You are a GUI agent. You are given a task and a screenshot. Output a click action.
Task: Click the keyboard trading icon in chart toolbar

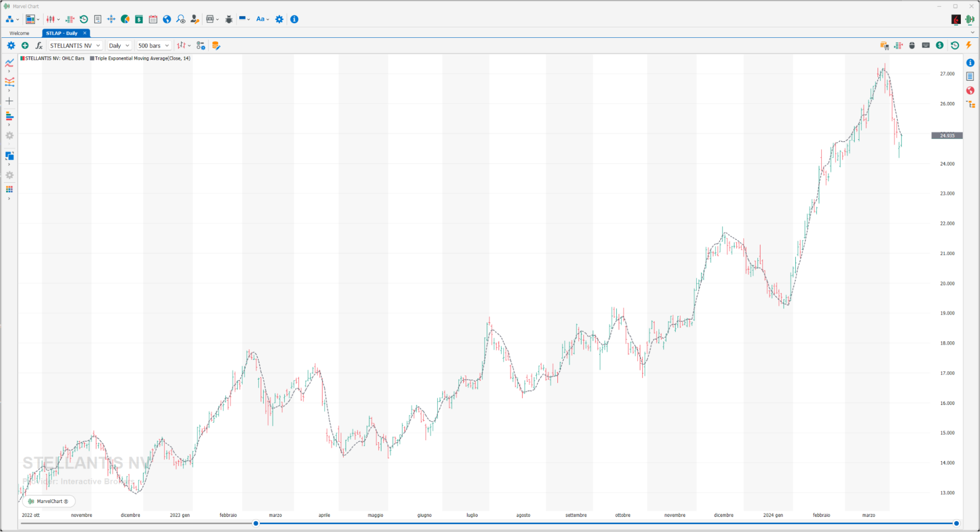click(926, 46)
